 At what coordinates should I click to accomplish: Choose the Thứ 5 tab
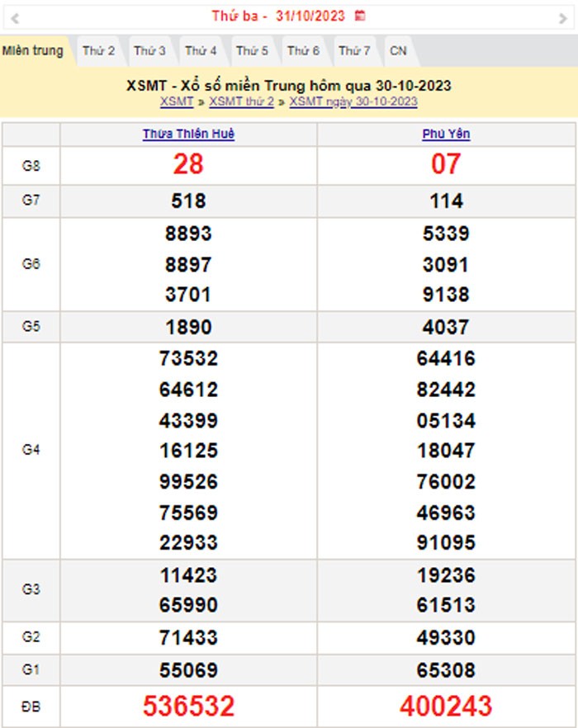coord(252,51)
